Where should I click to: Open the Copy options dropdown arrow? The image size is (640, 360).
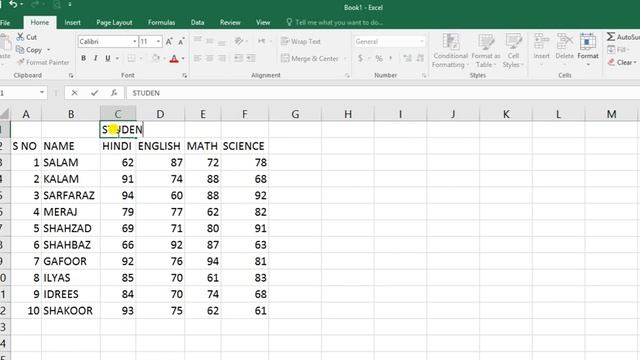(x=49, y=50)
